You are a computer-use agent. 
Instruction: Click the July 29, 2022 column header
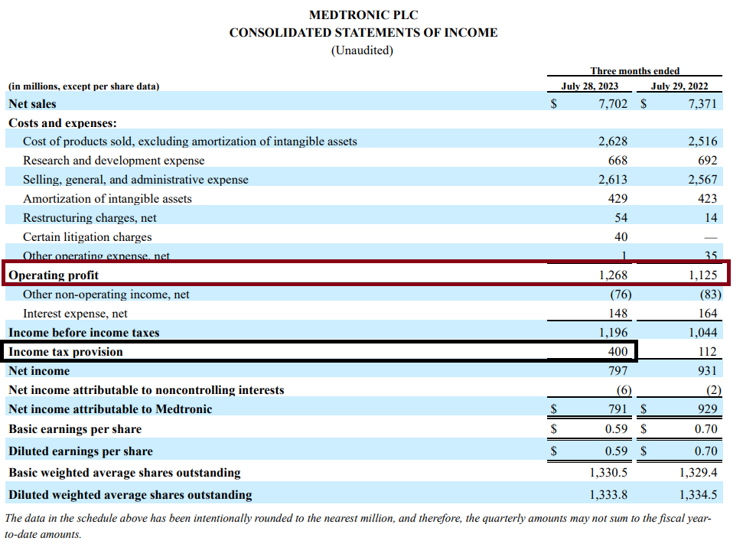coord(679,86)
